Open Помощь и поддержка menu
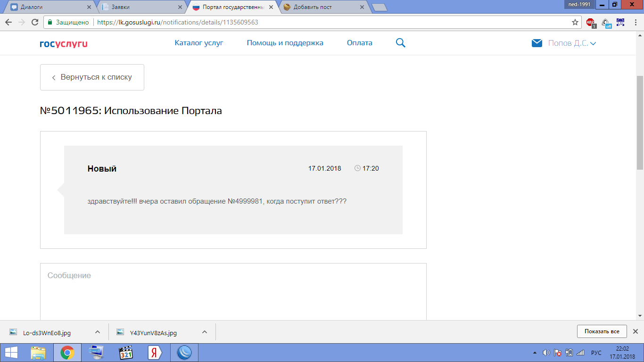Image resolution: width=644 pixels, height=362 pixels. [x=285, y=43]
